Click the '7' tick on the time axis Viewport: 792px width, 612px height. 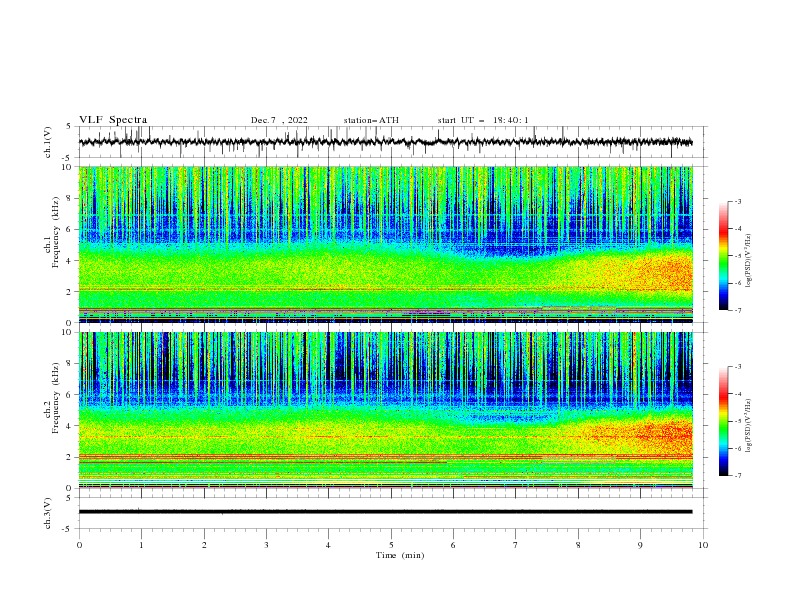pos(516,545)
